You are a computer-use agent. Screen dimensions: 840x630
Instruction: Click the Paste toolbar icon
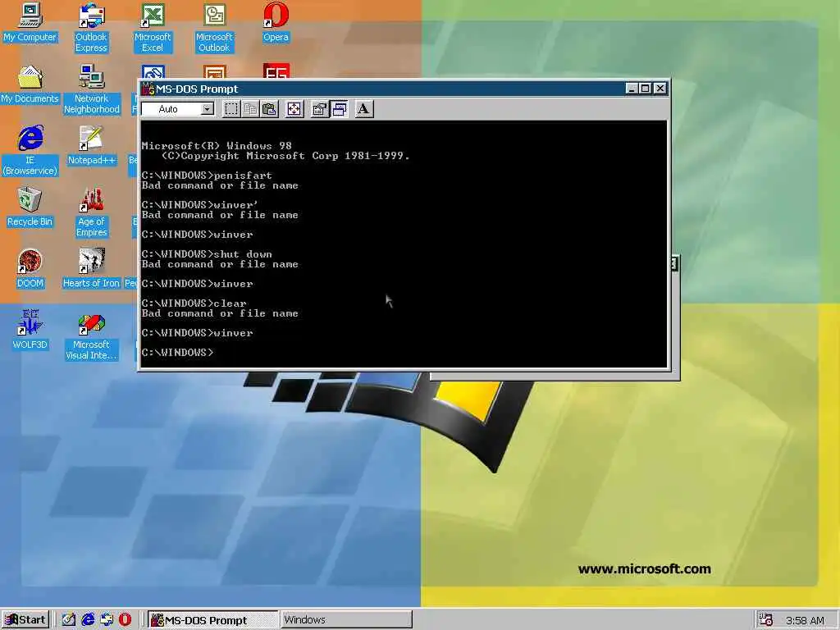(269, 109)
